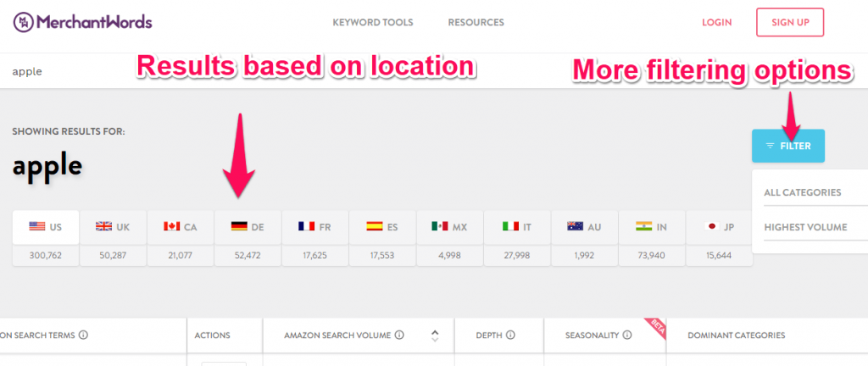Switch to UK marketplace results
This screenshot has height=366, width=868.
pyautogui.click(x=113, y=227)
